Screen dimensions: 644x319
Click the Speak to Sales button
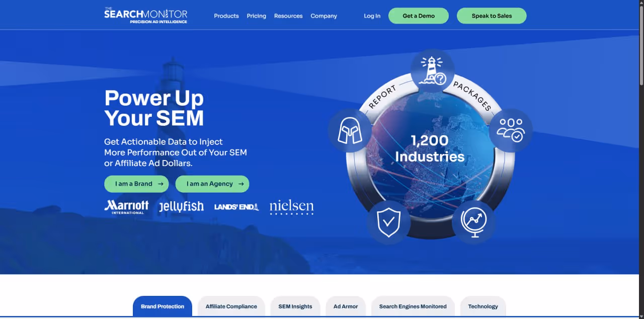(492, 16)
